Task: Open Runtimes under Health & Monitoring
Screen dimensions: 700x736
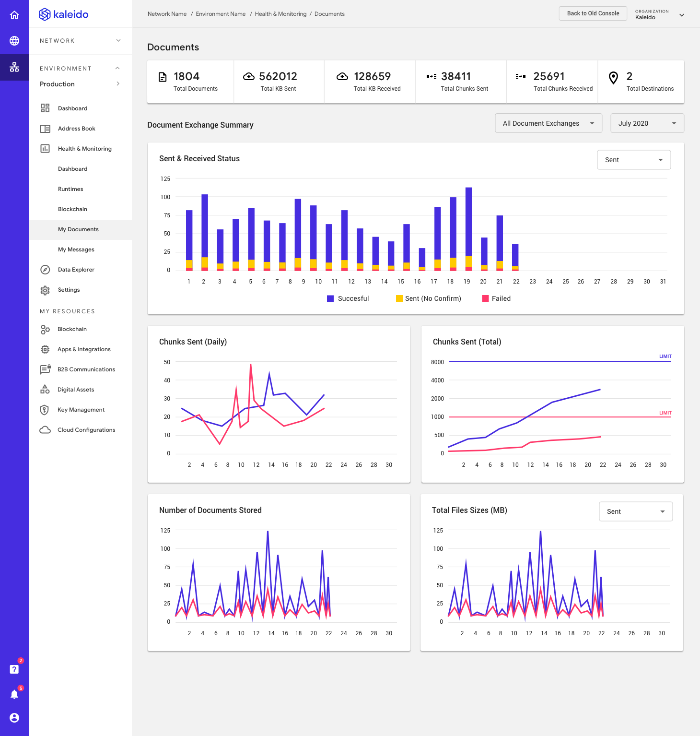Action: [x=70, y=189]
